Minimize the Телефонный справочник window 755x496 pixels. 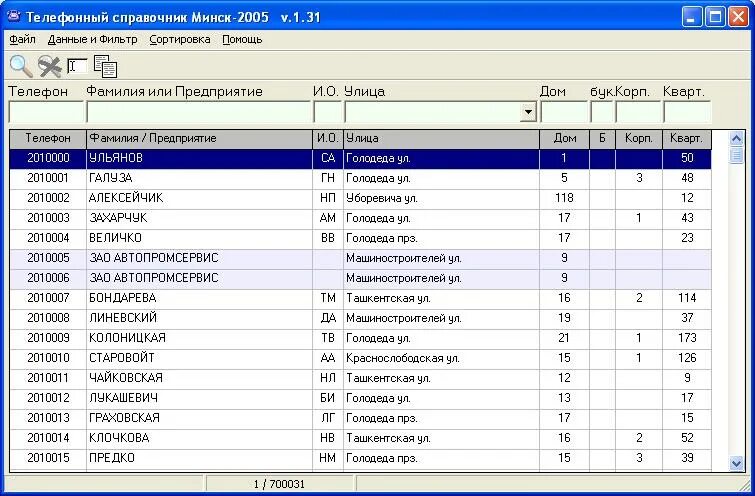[692, 17]
